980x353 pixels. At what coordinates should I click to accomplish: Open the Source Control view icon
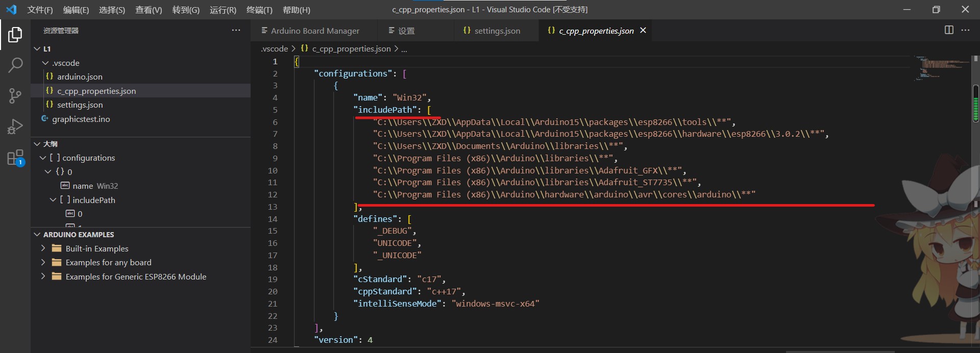point(15,95)
